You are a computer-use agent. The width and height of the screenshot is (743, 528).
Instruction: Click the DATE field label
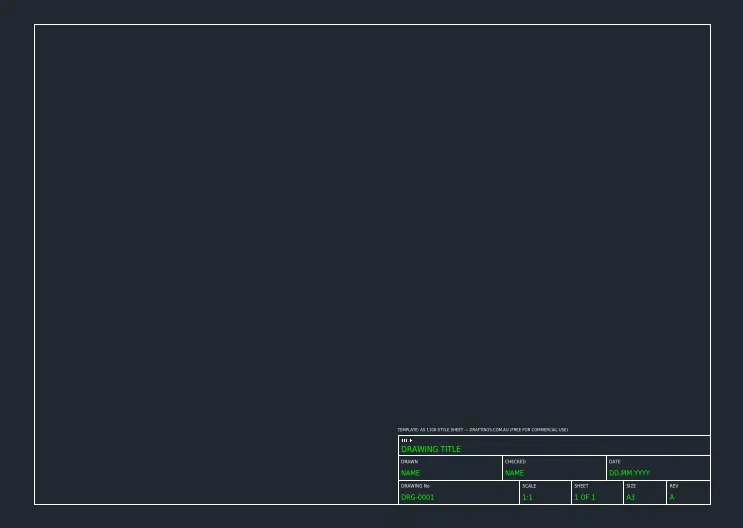coord(615,462)
